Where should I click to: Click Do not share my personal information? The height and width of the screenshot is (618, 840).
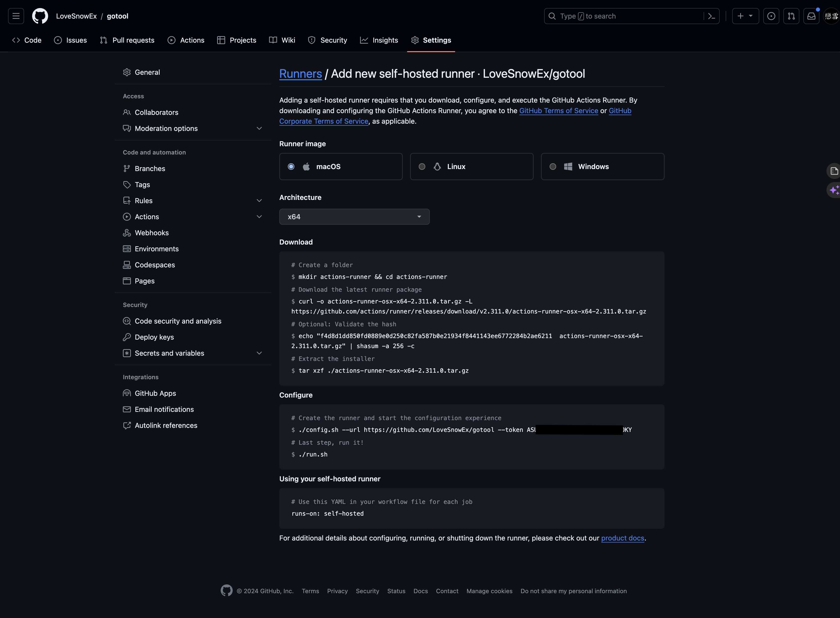pos(573,591)
